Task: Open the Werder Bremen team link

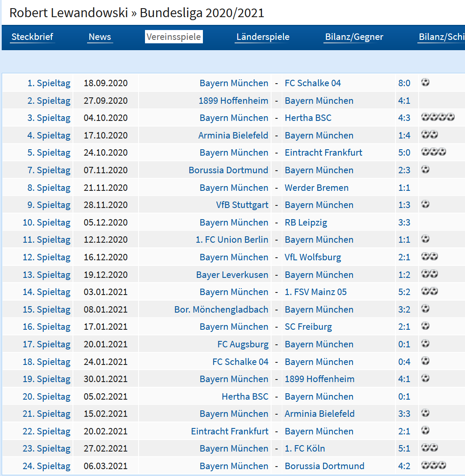Action: (317, 188)
